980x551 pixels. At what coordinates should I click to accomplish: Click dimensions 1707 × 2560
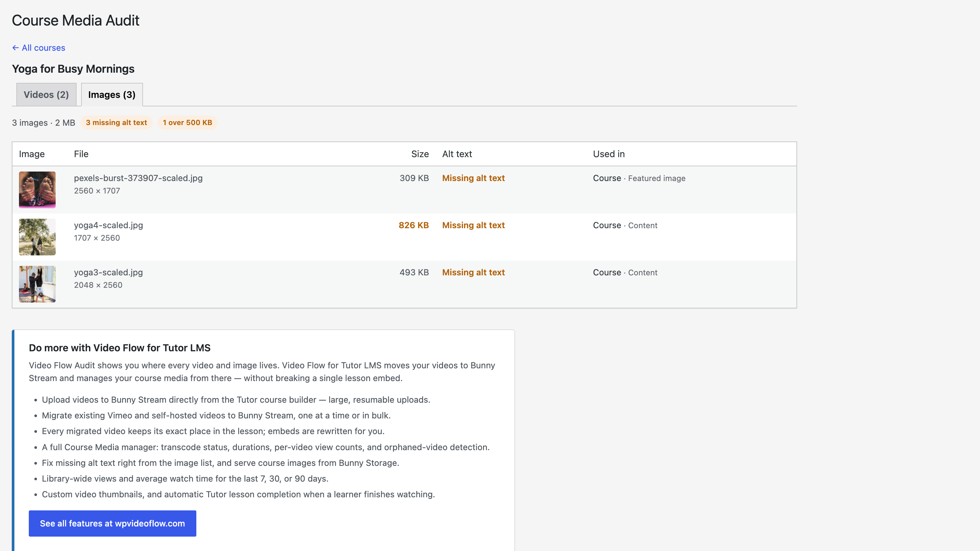pyautogui.click(x=97, y=238)
